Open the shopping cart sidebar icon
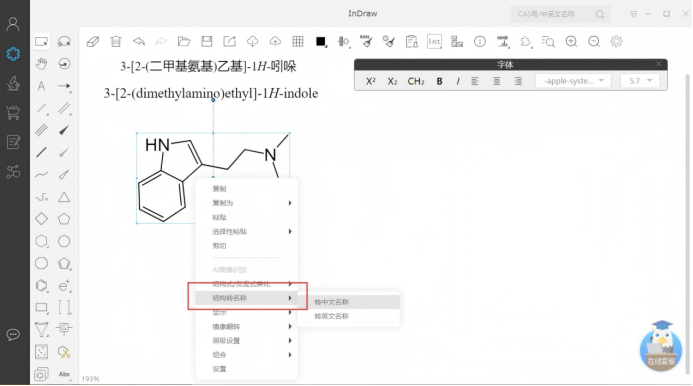This screenshot has height=386, width=693. (13, 113)
